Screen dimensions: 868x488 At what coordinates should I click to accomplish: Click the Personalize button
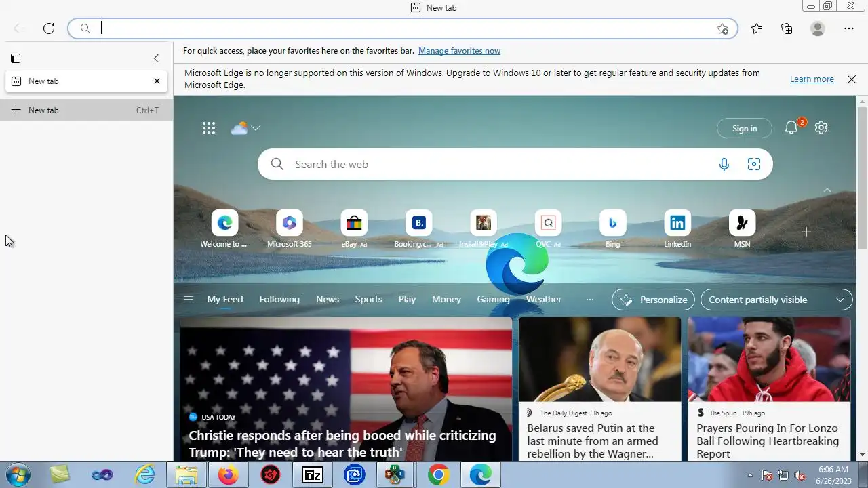pos(653,300)
